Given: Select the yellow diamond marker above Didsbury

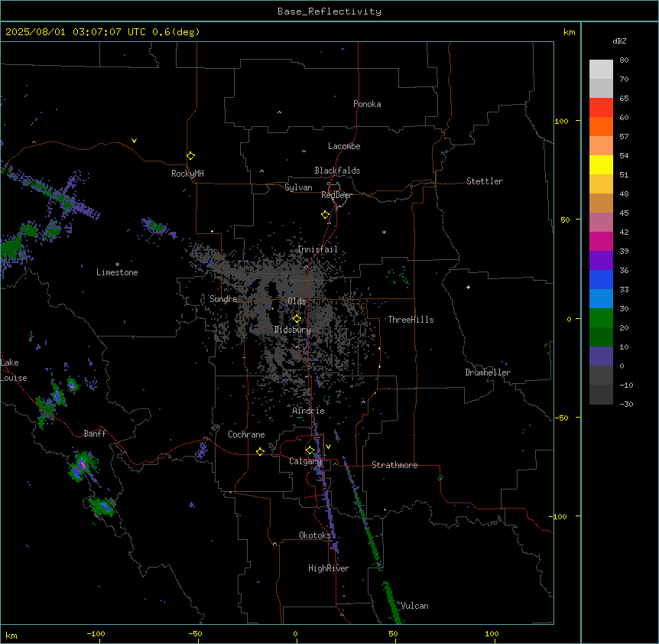Looking at the screenshot, I should [297, 319].
